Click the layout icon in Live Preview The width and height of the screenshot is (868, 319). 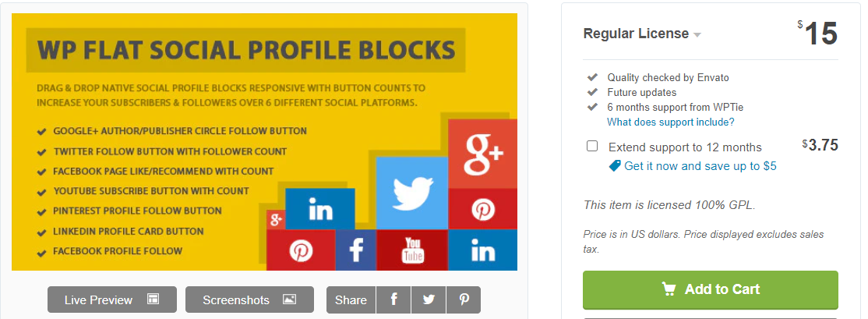153,299
